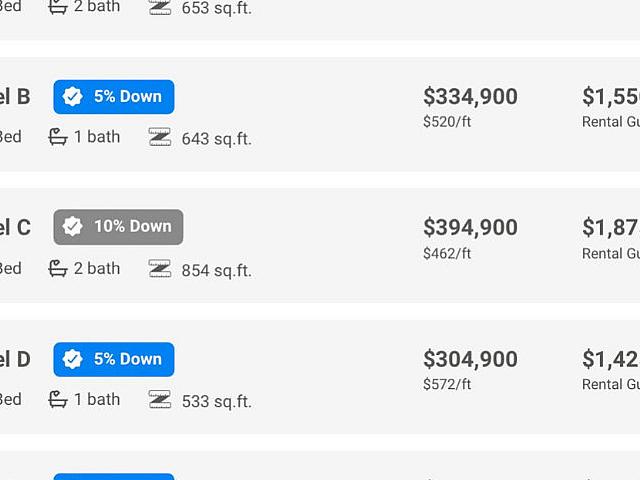
Task: Click the 854 sq.ft. area label
Action: pyautogui.click(x=216, y=271)
